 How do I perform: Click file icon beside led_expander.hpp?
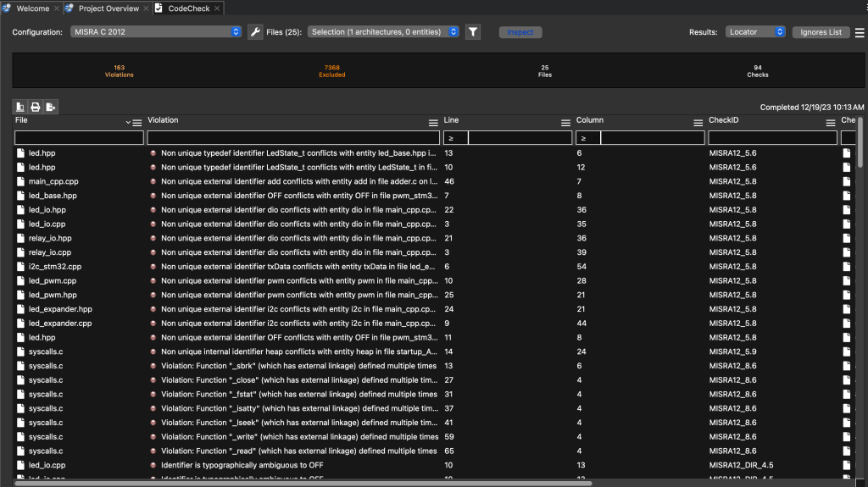tap(20, 309)
